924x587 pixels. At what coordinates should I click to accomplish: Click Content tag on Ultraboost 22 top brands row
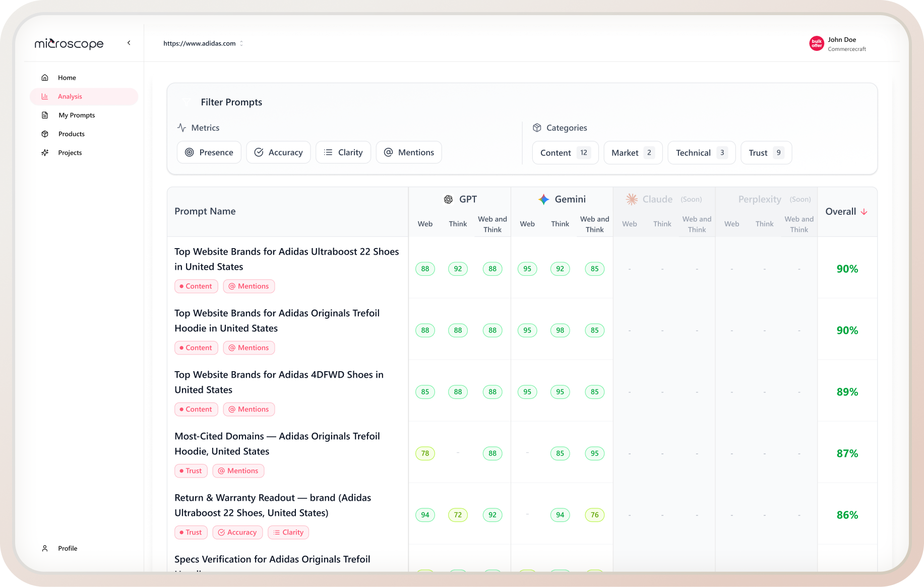click(x=196, y=286)
